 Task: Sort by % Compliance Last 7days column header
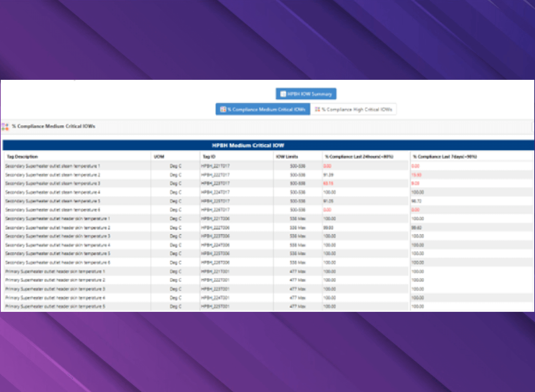coord(444,157)
